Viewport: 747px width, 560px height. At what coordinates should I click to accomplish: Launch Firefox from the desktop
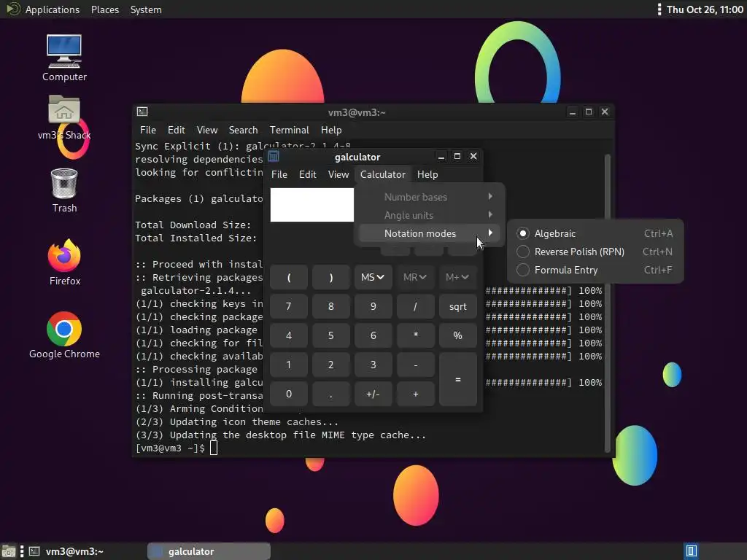tap(64, 262)
